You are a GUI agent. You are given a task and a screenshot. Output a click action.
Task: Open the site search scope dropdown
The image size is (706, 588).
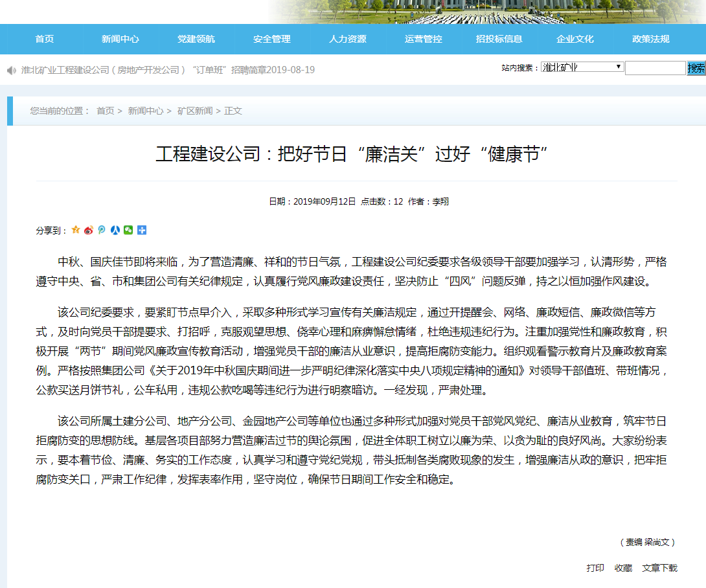tap(582, 67)
